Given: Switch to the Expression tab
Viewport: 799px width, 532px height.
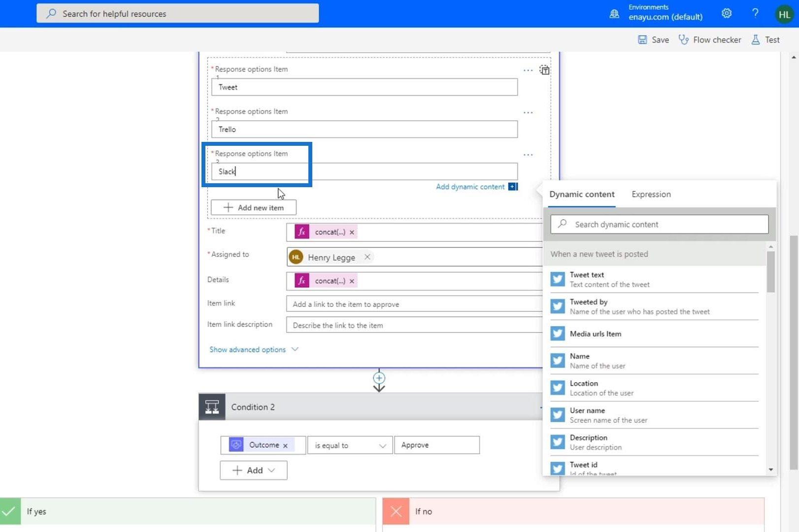Looking at the screenshot, I should click(x=651, y=194).
